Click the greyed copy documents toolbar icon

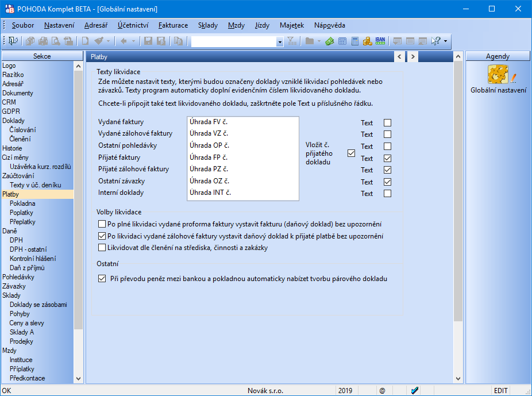coord(30,41)
